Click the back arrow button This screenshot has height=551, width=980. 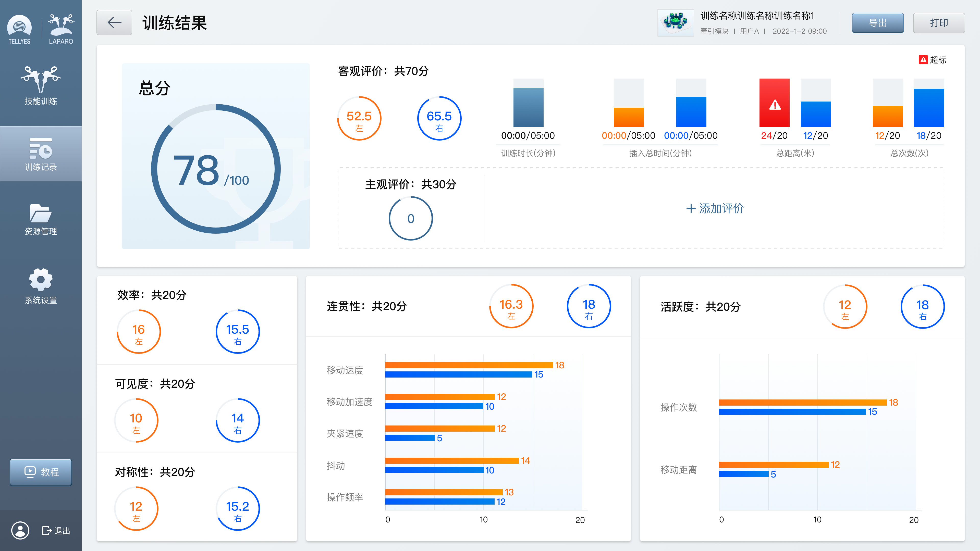(x=114, y=23)
